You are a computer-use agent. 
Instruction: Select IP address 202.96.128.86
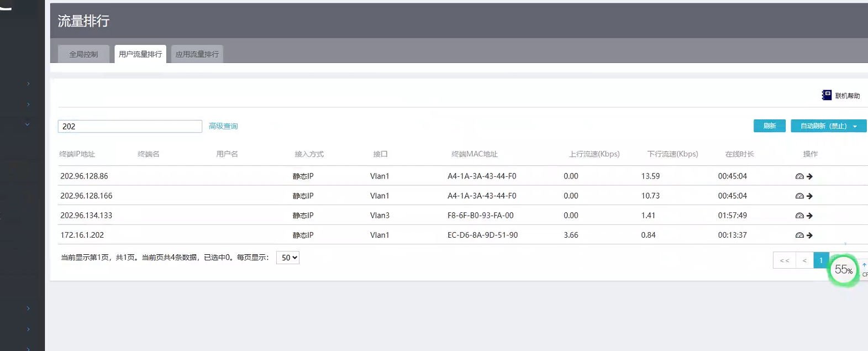point(84,176)
